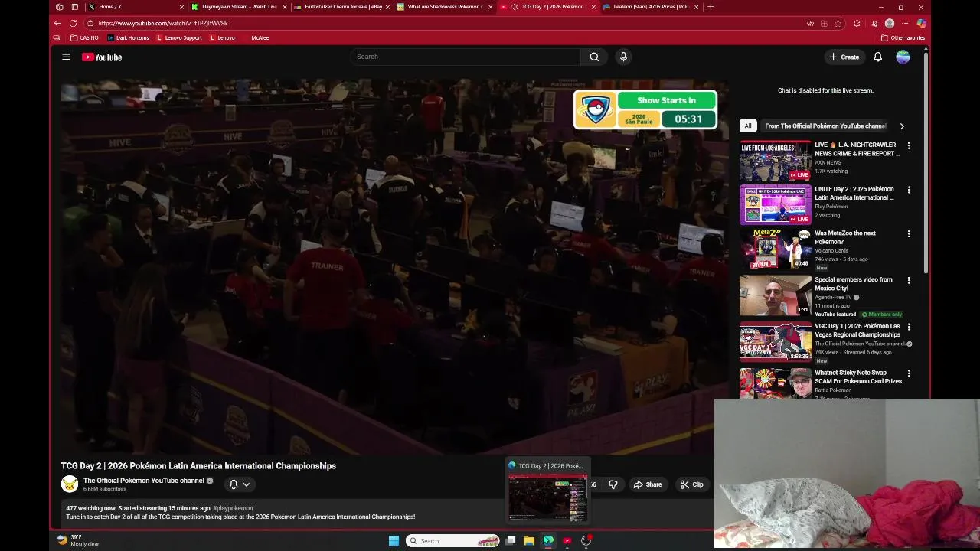Switch to Shadowless Pokemon tab
980x551 pixels.
[443, 7]
